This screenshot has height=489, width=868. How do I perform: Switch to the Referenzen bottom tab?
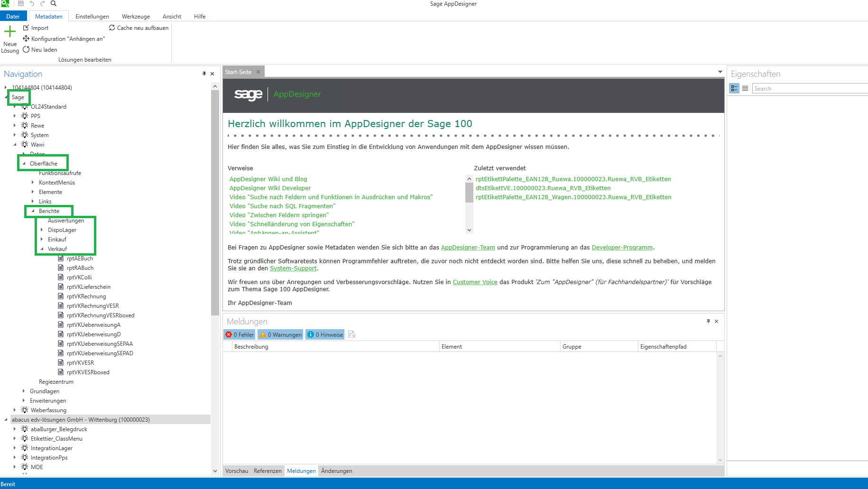click(x=268, y=471)
